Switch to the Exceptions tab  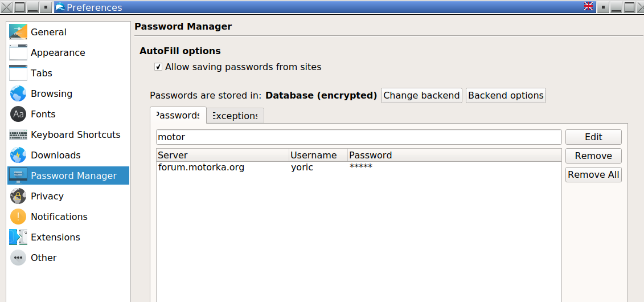235,116
